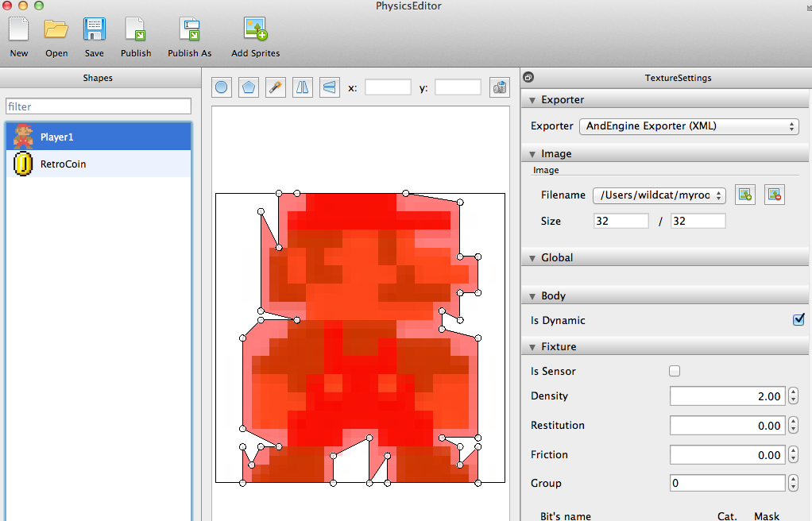
Task: Click the add image icon beside Filename
Action: tap(745, 195)
